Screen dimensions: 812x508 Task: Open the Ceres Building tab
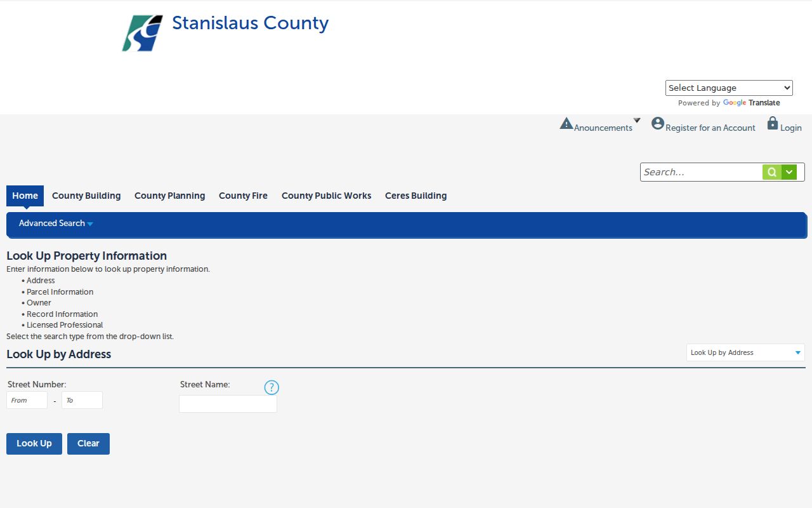(x=416, y=196)
